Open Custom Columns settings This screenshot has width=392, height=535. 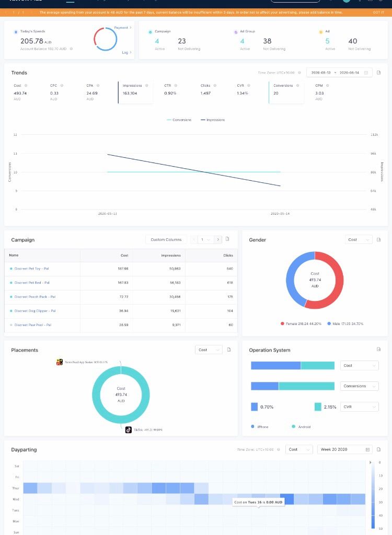[166, 239]
